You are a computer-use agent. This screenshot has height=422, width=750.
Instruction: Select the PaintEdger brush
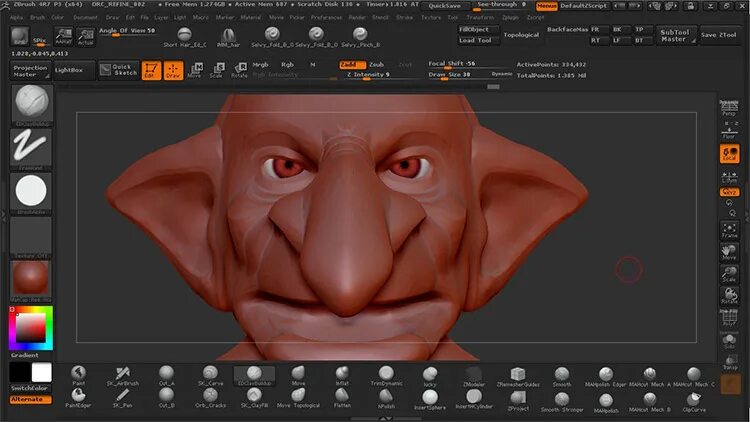pyautogui.click(x=78, y=398)
